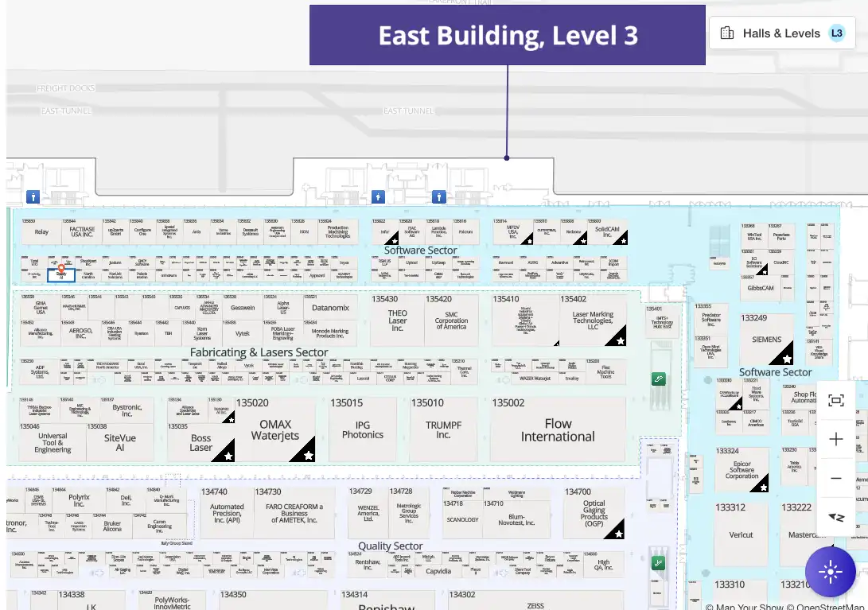Zoom in with the plus button

(836, 440)
